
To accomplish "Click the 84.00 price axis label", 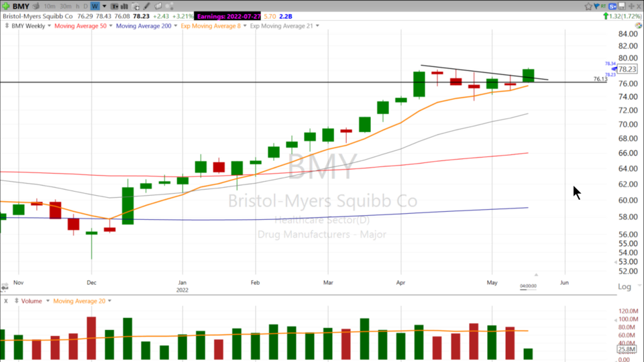I will point(628,34).
